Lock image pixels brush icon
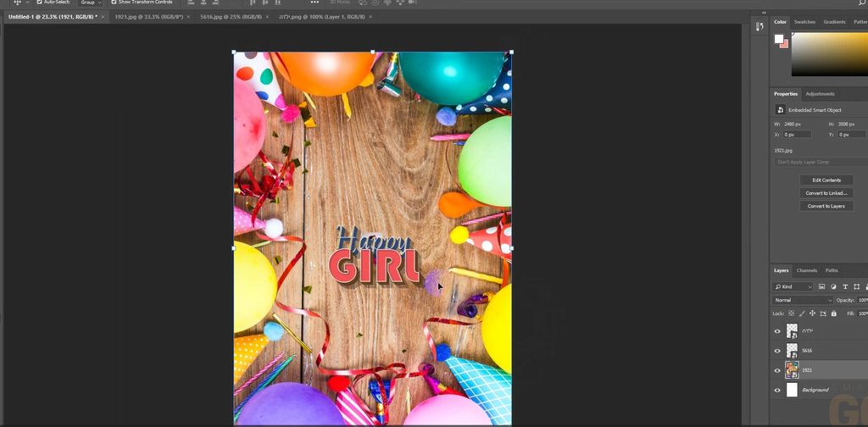 [802, 313]
